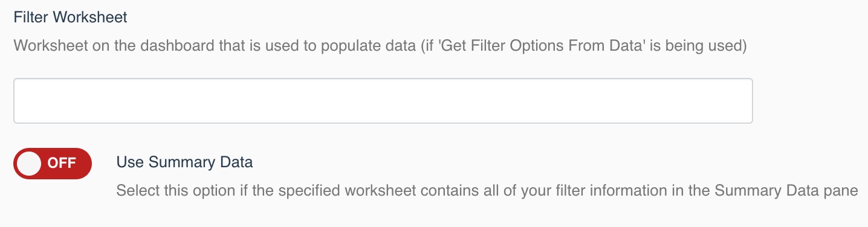Click the Summary Data pane description text
868x227 pixels.
point(487,191)
